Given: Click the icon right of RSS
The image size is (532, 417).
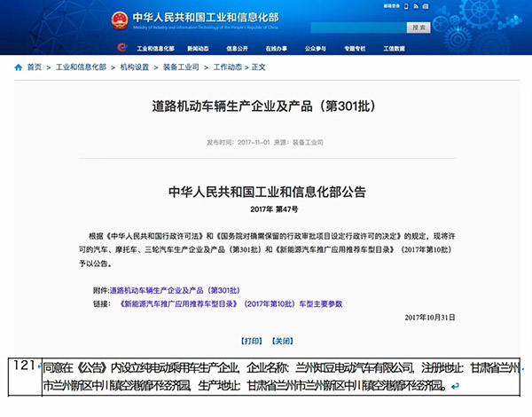Looking at the screenshot, I should pos(426,6).
